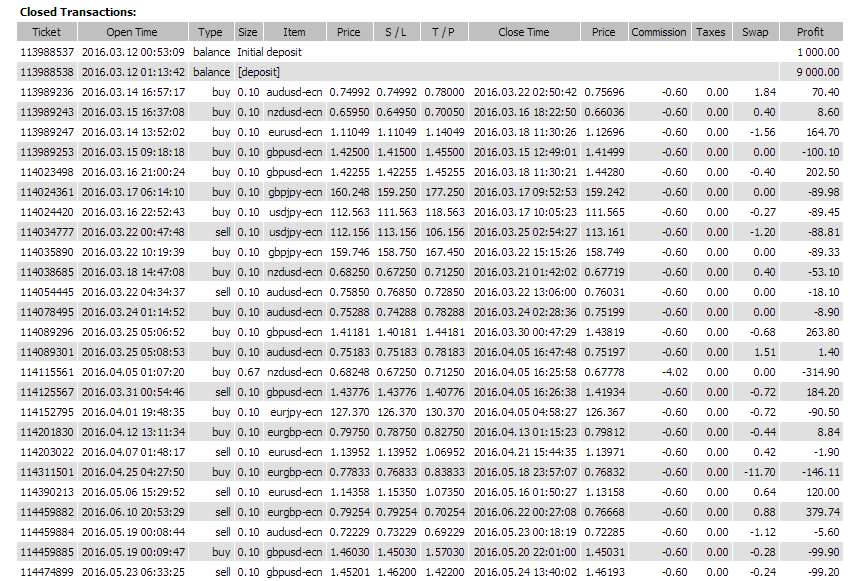Image resolution: width=862 pixels, height=581 pixels.
Task: Click profit value 120.00
Action: (x=822, y=492)
